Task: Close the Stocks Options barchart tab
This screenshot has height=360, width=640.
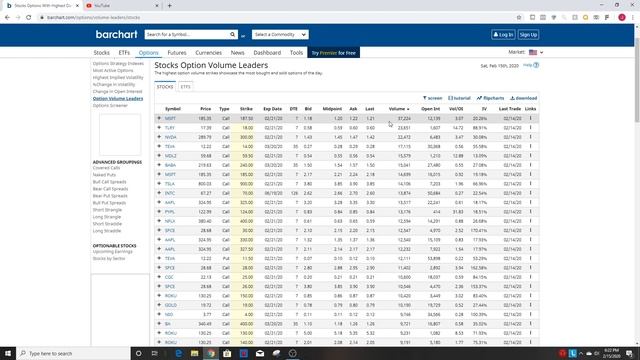Action: pyautogui.click(x=77, y=6)
